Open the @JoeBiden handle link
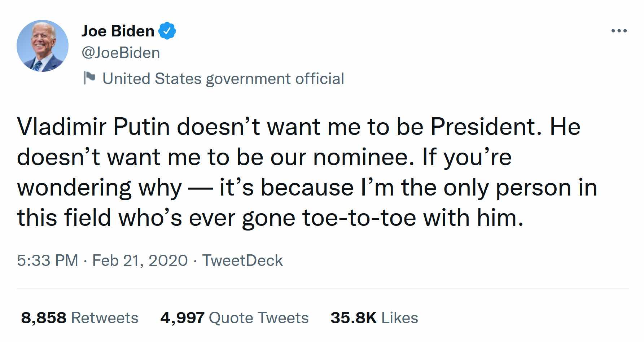This screenshot has width=644, height=342. click(121, 53)
